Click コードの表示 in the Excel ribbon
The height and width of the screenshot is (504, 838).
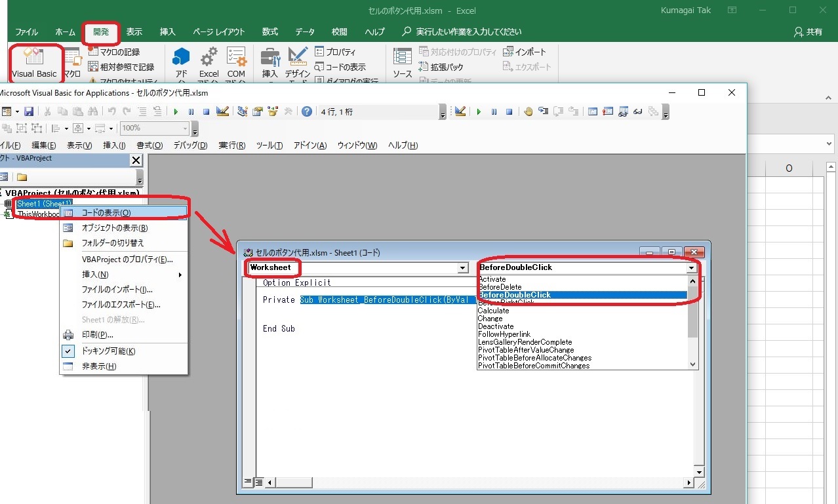pyautogui.click(x=340, y=67)
